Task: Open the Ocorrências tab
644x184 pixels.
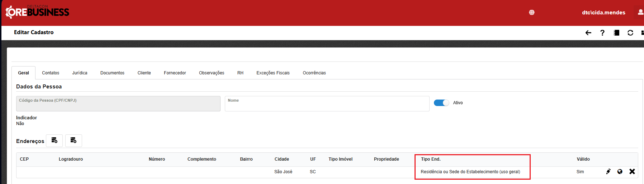Action: point(314,73)
